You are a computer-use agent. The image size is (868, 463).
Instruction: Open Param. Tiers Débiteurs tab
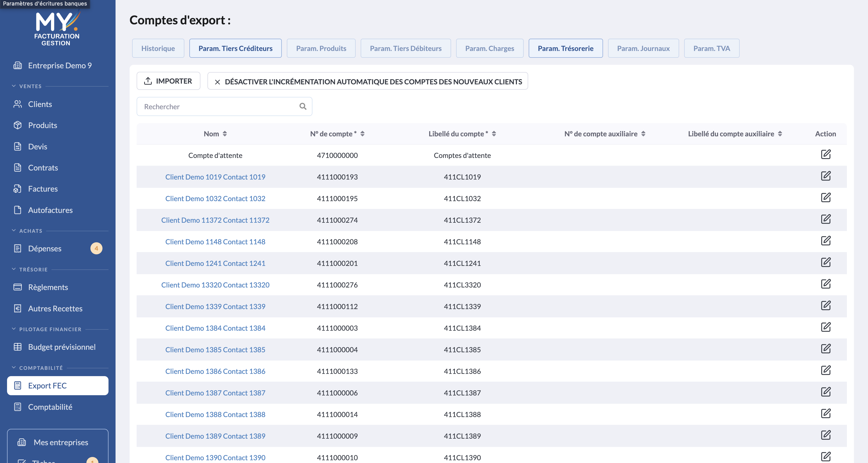click(406, 48)
